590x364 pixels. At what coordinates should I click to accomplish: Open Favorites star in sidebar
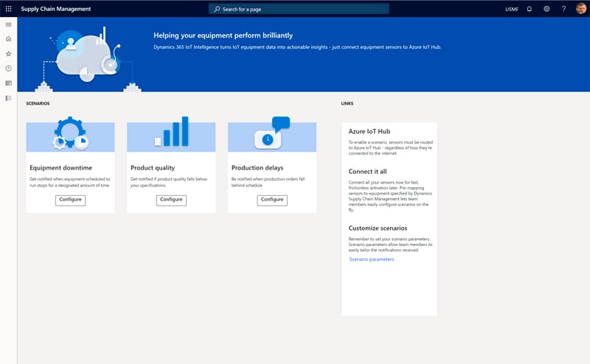(x=8, y=54)
